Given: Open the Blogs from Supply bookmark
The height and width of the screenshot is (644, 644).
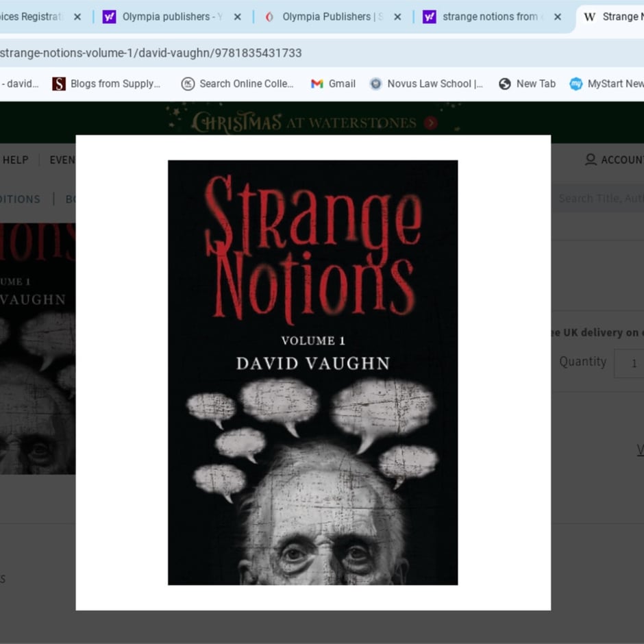Looking at the screenshot, I should point(106,84).
